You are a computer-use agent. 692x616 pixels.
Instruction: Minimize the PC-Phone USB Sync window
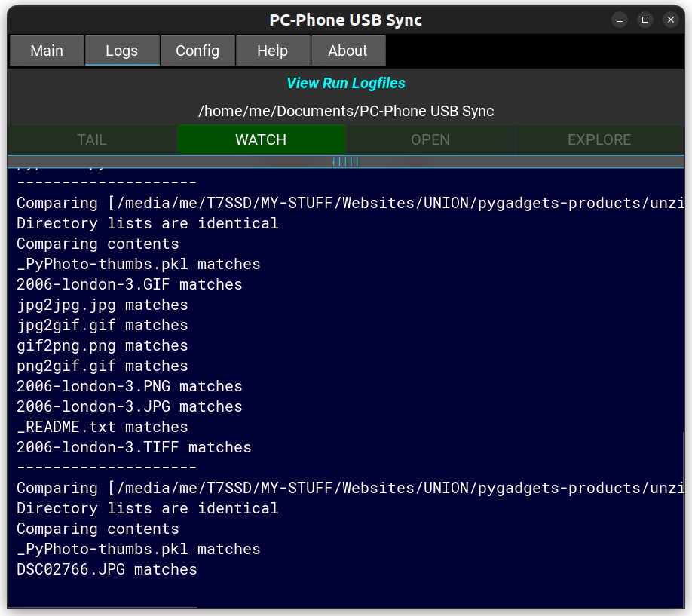tap(619, 20)
